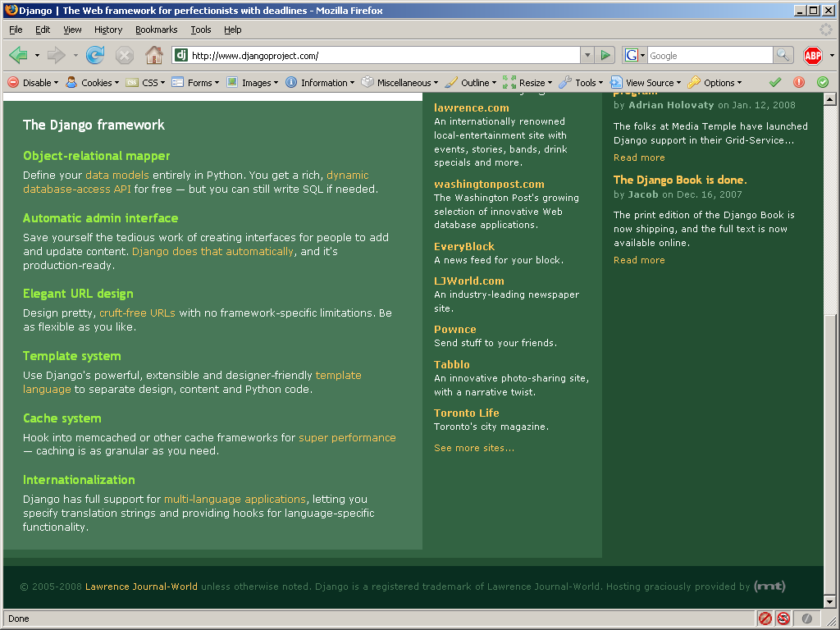
Task: Open the Tools dropdown in developer toolbar
Action: click(581, 83)
